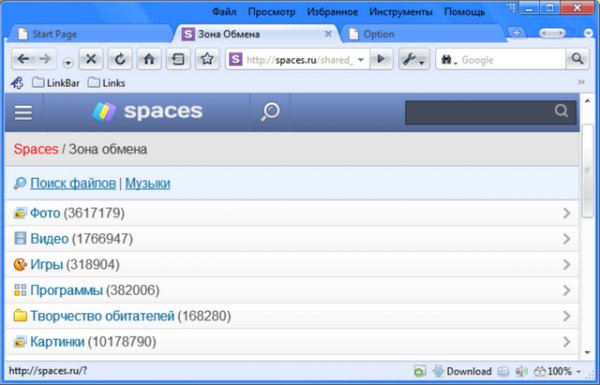Go forward with the forward arrow button

click(45, 59)
